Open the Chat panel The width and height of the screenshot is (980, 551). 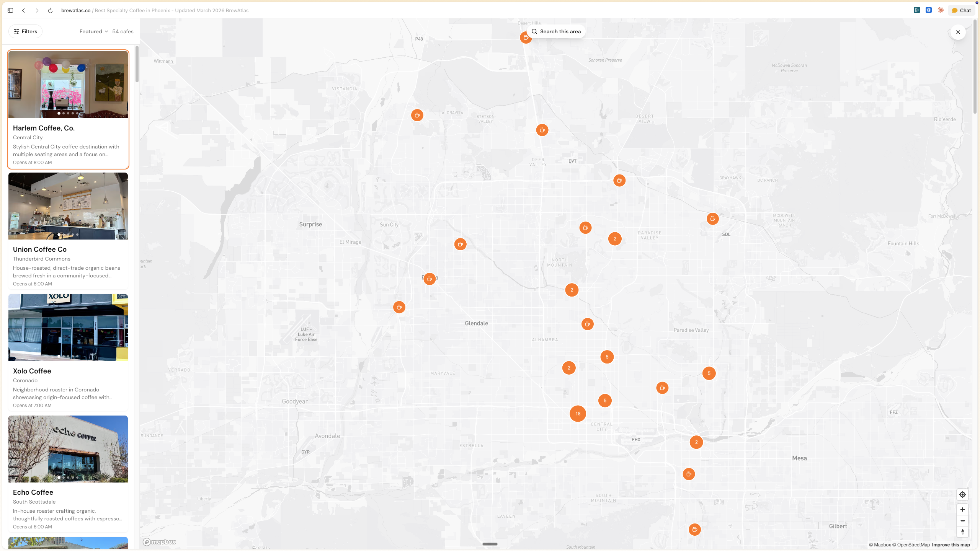[x=961, y=10]
